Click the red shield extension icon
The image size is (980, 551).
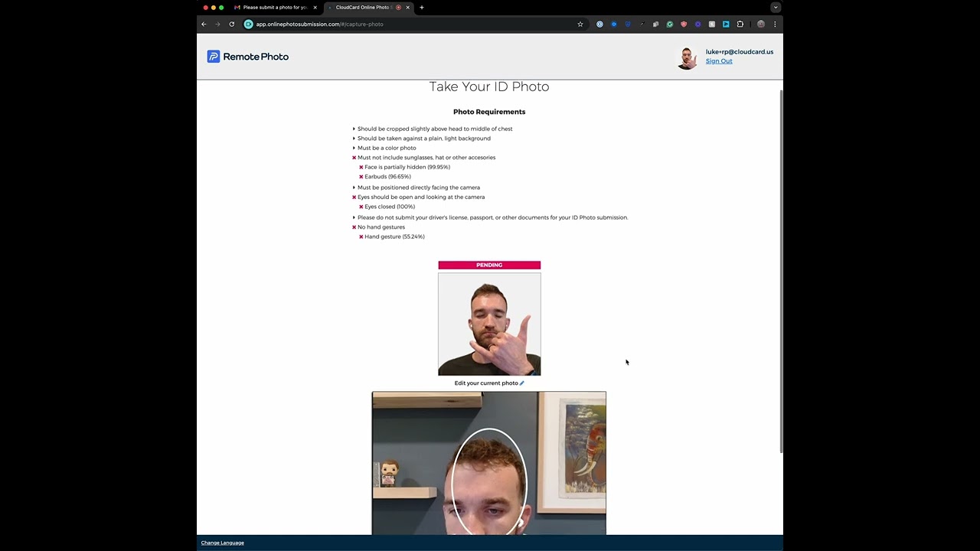684,24
